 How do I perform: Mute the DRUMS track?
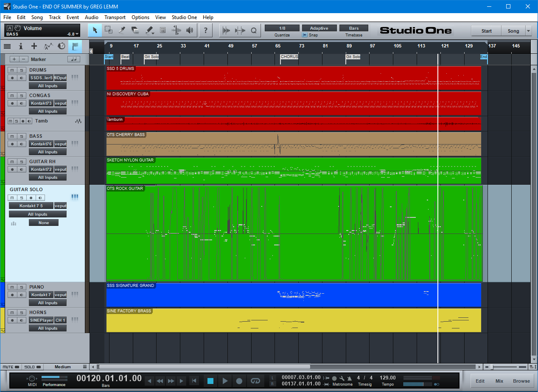pos(12,70)
